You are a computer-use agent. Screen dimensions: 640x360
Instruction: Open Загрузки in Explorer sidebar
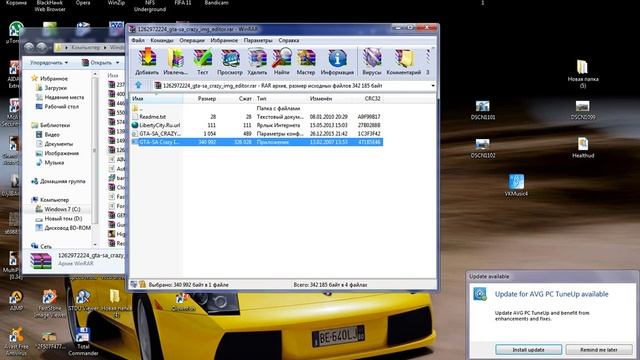[51, 88]
